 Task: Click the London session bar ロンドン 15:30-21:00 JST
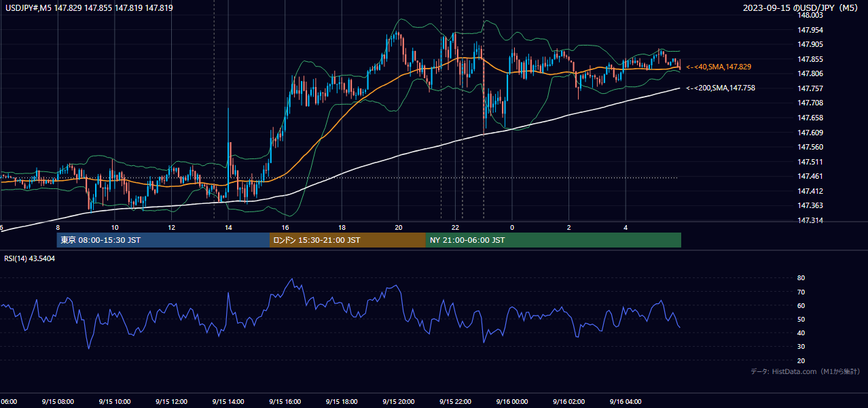[347, 240]
